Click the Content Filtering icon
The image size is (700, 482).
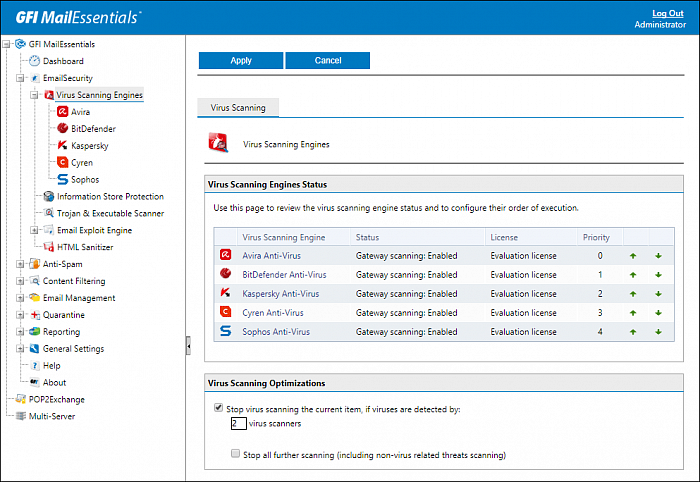(x=34, y=281)
